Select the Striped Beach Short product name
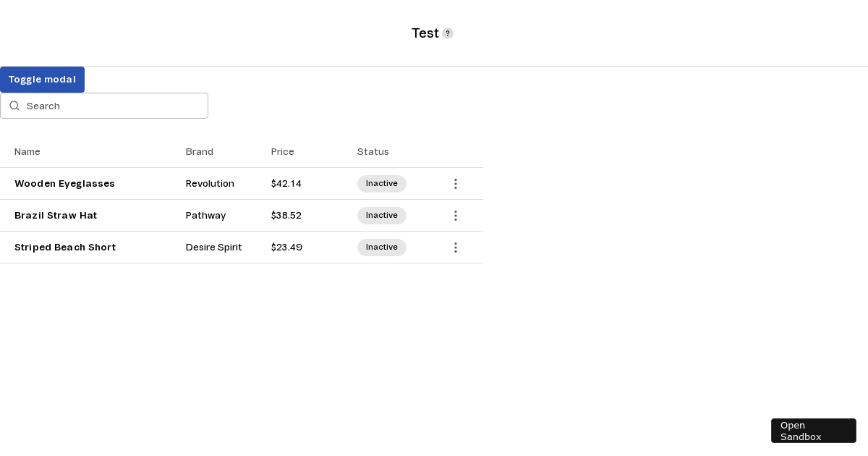Image resolution: width=868 pixels, height=456 pixels. pyautogui.click(x=65, y=248)
